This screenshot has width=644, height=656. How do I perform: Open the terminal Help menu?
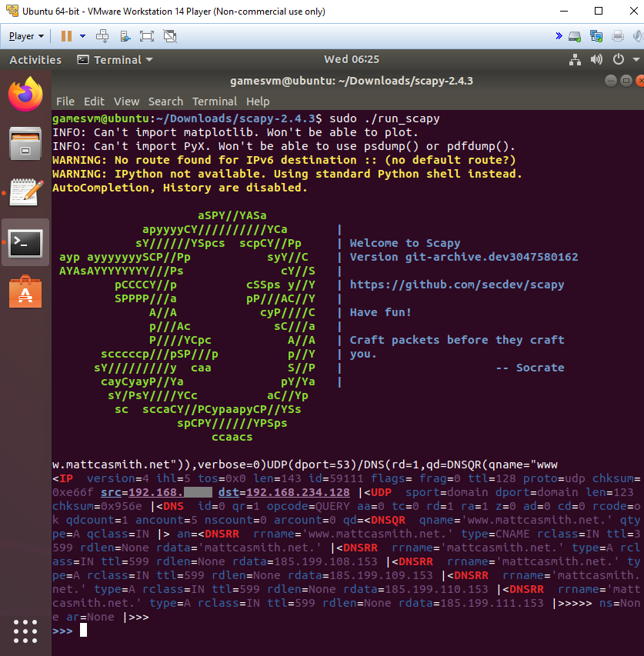pos(258,102)
